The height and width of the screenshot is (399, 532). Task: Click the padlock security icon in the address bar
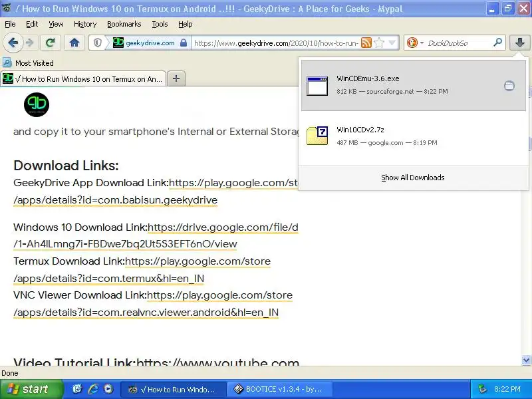[x=184, y=43]
